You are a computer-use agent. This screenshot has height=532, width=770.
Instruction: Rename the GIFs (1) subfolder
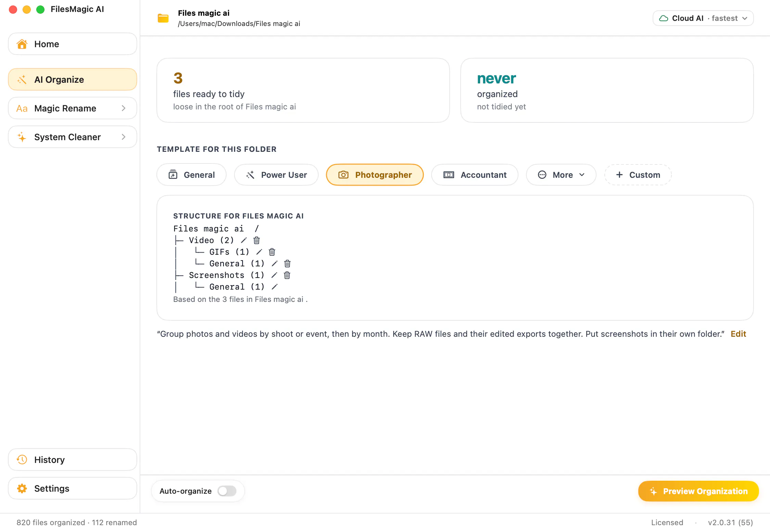[259, 252]
